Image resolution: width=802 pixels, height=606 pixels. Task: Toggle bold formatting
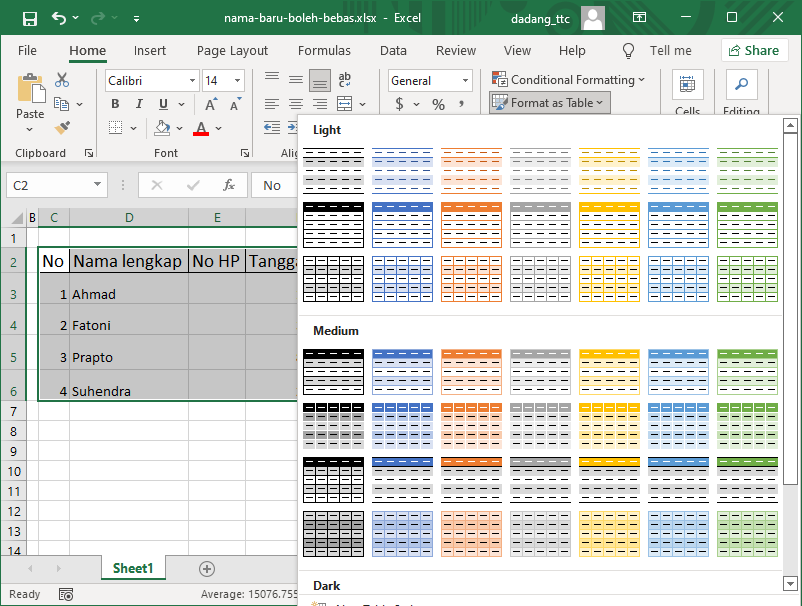(x=115, y=103)
